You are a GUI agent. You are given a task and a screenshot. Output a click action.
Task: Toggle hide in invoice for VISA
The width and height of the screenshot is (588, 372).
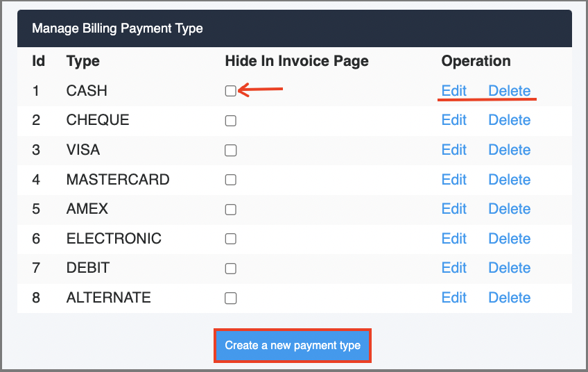tap(231, 150)
